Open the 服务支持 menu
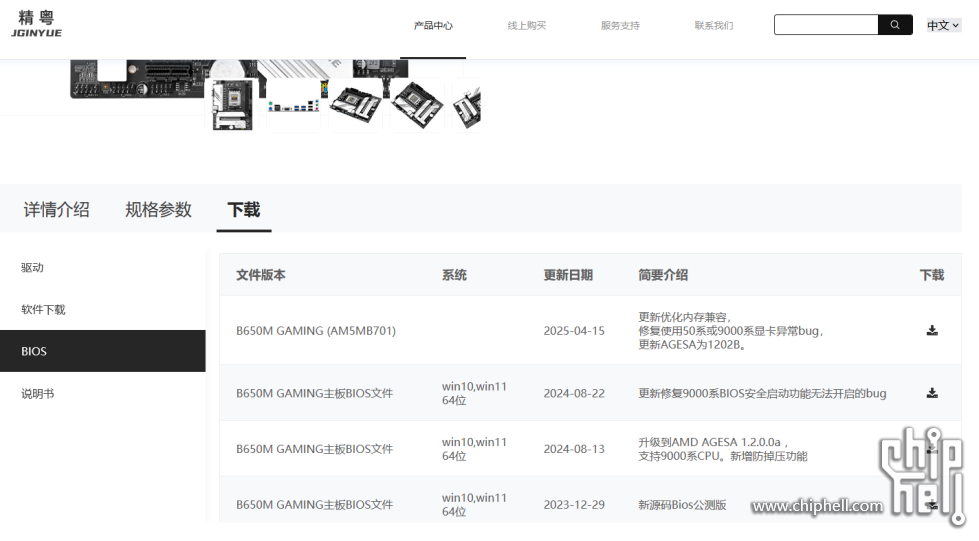Viewport: 979px width, 541px height. point(620,26)
